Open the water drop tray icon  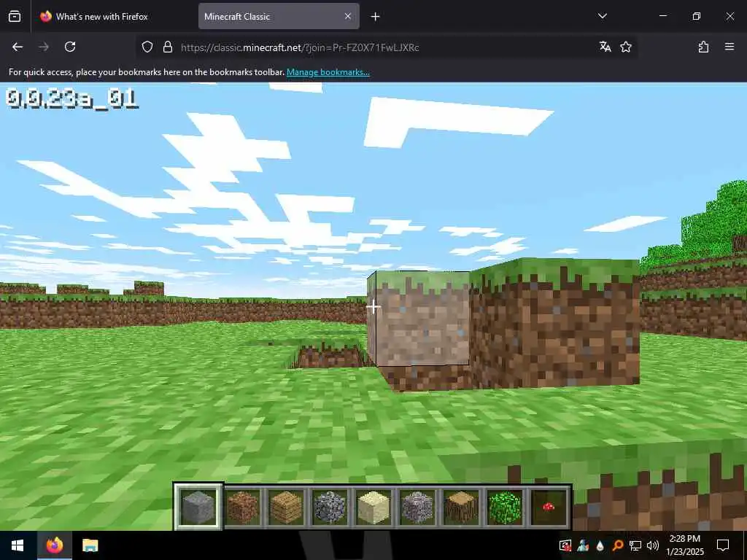point(600,545)
